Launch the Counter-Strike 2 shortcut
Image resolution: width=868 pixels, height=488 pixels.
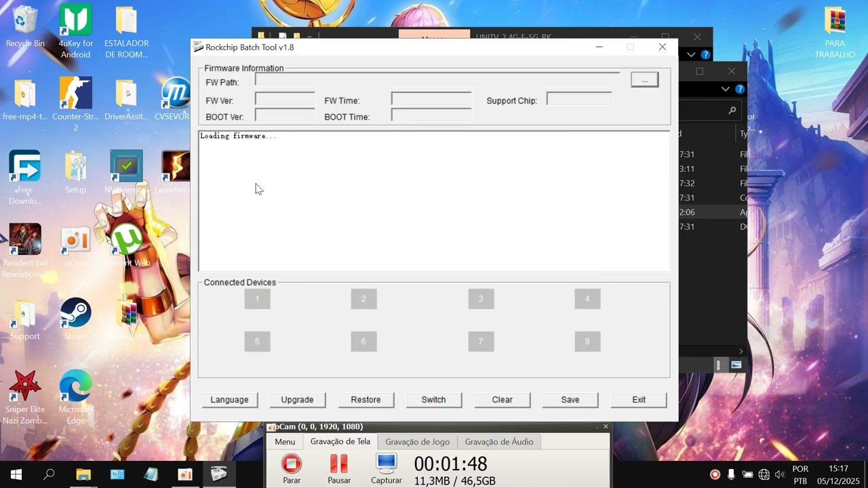pos(75,104)
